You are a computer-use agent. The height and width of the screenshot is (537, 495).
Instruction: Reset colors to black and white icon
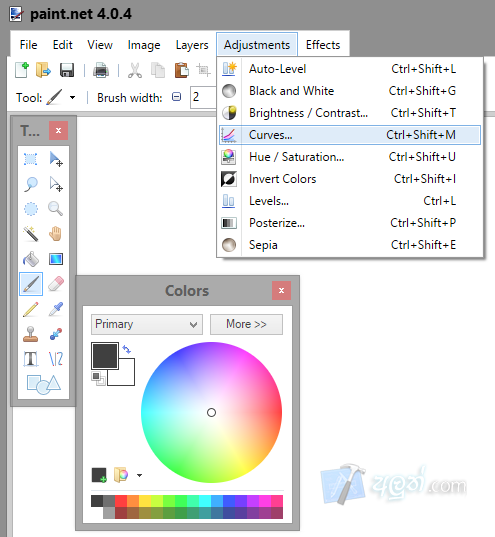98,378
